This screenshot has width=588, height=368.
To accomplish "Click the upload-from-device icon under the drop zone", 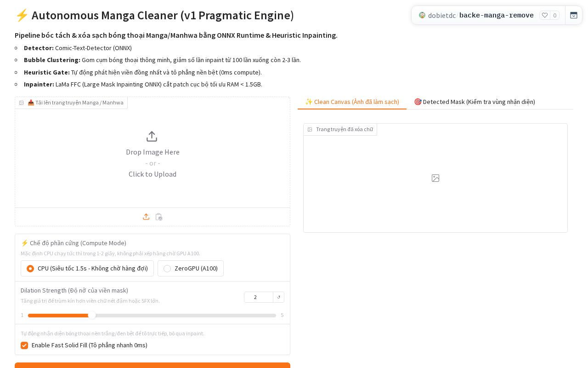I will pos(146,217).
